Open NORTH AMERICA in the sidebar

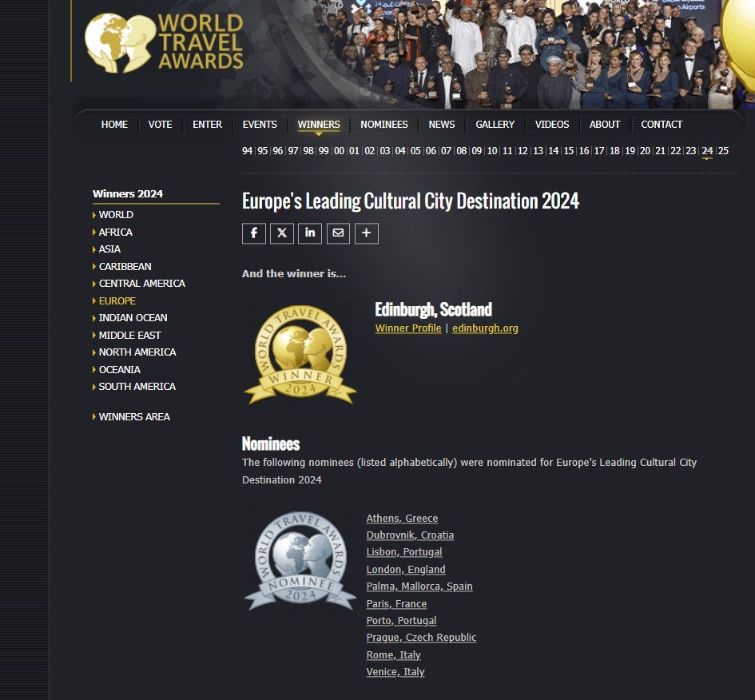pyautogui.click(x=137, y=352)
